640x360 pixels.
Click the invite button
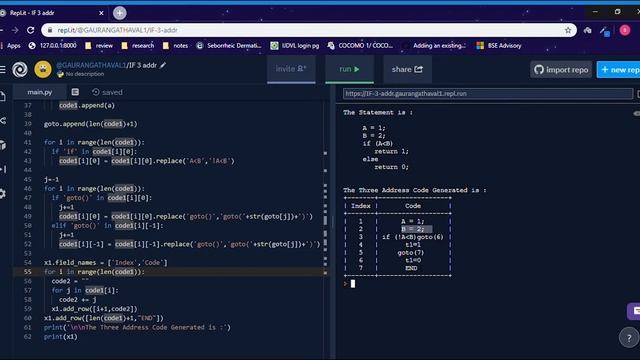(x=291, y=69)
